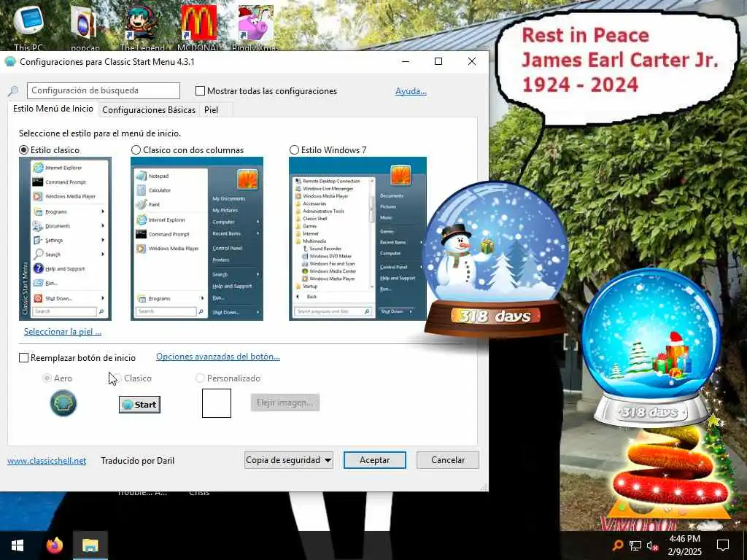
Task: Switch to Estilo Menú de Inicio tab
Action: click(x=53, y=109)
